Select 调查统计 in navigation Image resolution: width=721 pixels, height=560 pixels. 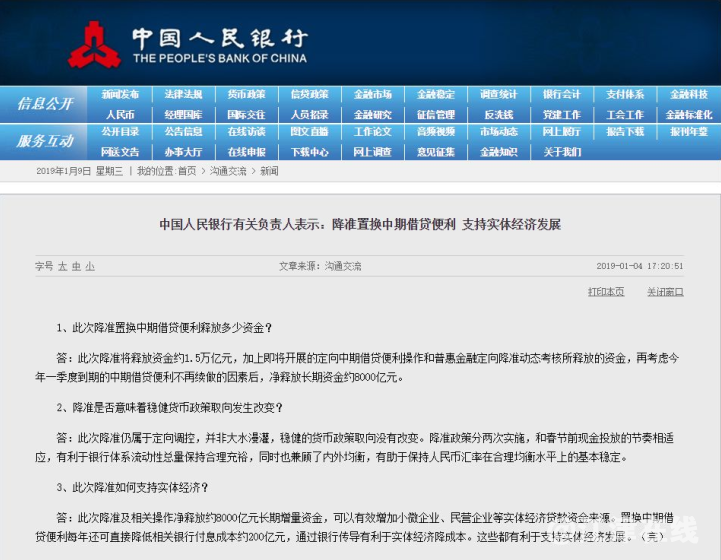tap(499, 94)
